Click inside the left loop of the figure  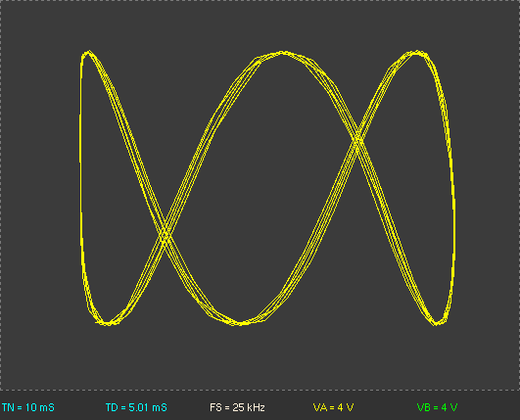113,199
